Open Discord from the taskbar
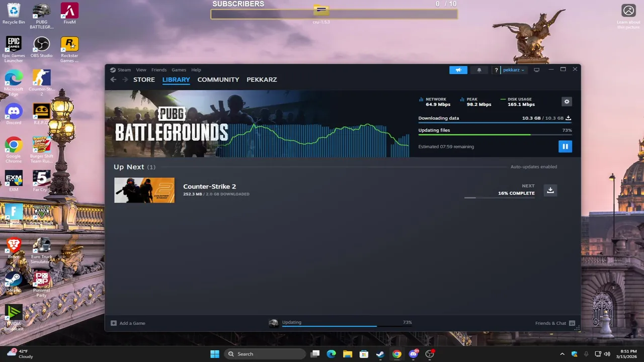644x362 pixels. coord(413,354)
